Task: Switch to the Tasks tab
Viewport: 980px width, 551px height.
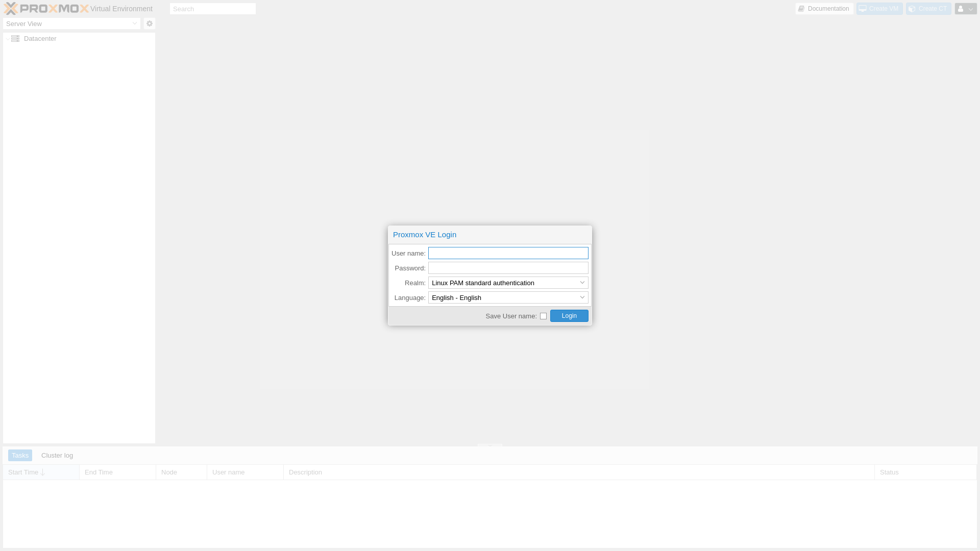Action: coord(20,456)
